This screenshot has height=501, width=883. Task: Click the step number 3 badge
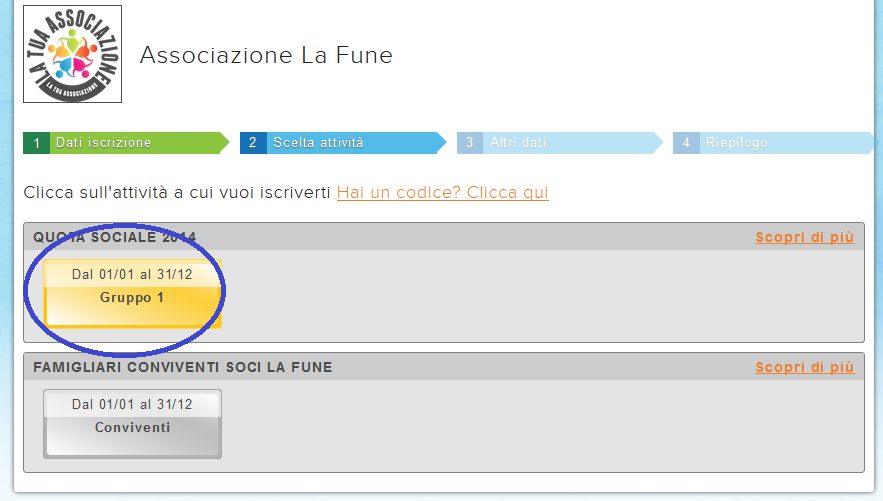point(469,143)
